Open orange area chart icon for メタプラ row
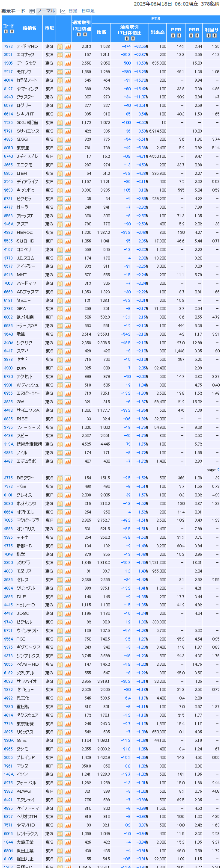Image resolution: width=224 pixels, height=868 pixels. coord(68,563)
